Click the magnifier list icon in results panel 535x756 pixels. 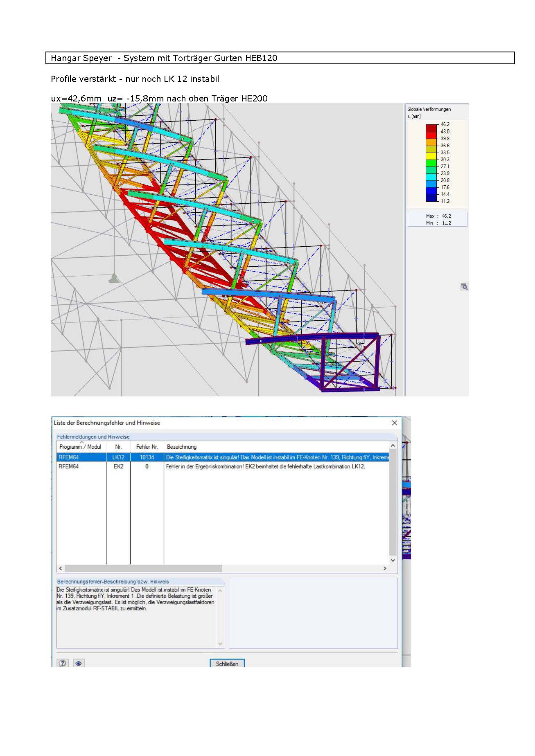pyautogui.click(x=464, y=287)
